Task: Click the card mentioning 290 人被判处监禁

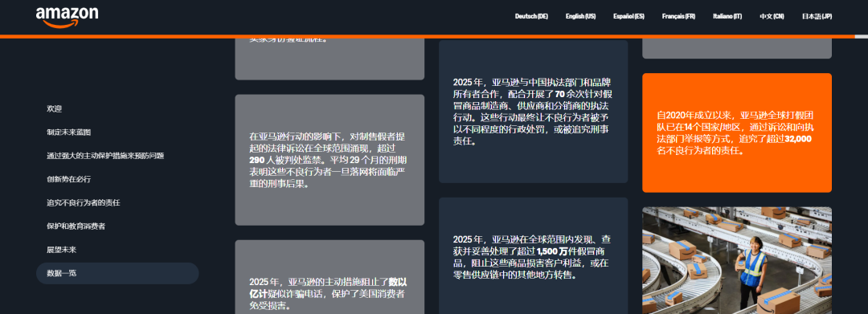Action: [330, 160]
